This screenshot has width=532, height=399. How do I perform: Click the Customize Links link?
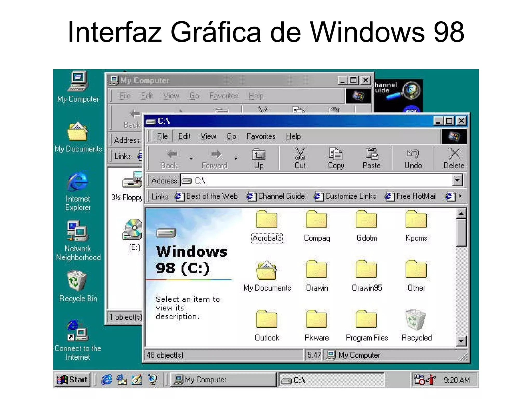click(x=345, y=196)
